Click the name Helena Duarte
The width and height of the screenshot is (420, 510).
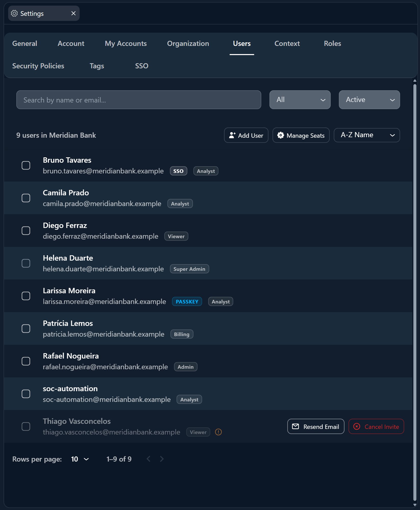point(68,258)
